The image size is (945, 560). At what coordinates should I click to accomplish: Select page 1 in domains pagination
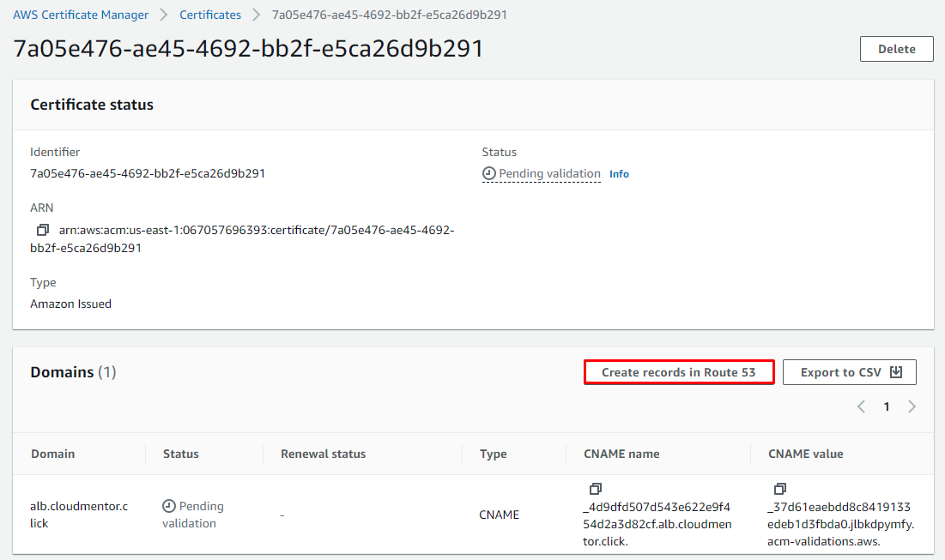coord(887,406)
